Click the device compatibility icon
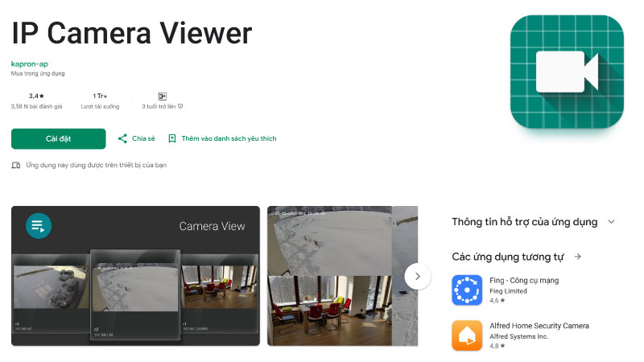 [x=15, y=165]
